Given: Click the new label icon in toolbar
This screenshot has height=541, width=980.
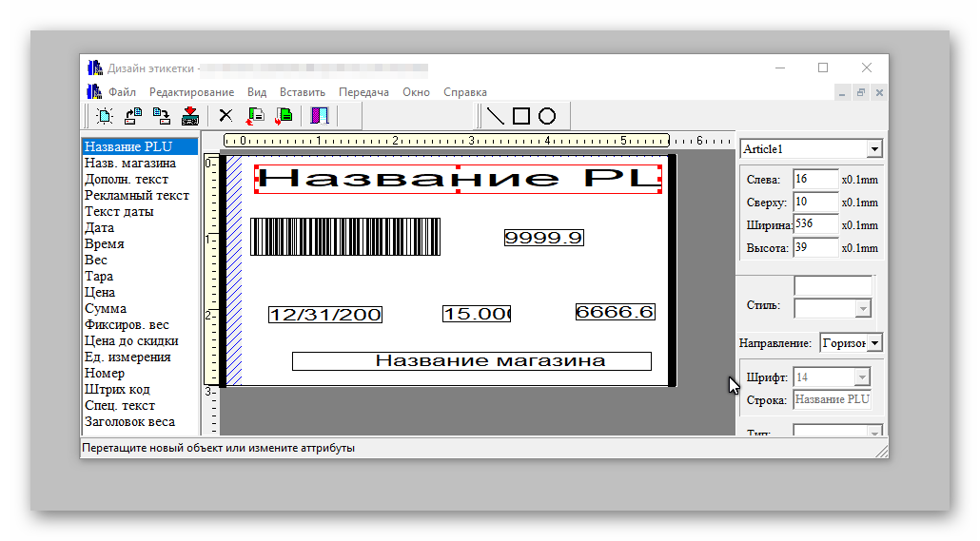Looking at the screenshot, I should coord(104,116).
